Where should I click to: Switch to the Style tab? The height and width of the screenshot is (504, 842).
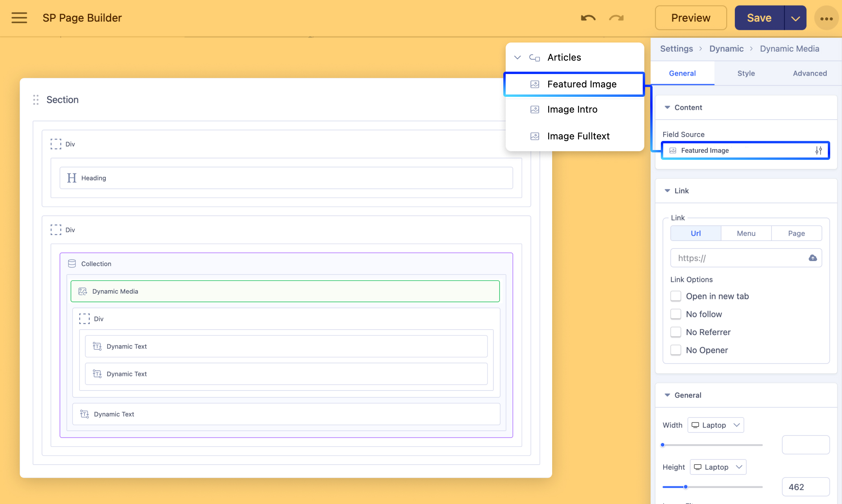click(x=746, y=73)
